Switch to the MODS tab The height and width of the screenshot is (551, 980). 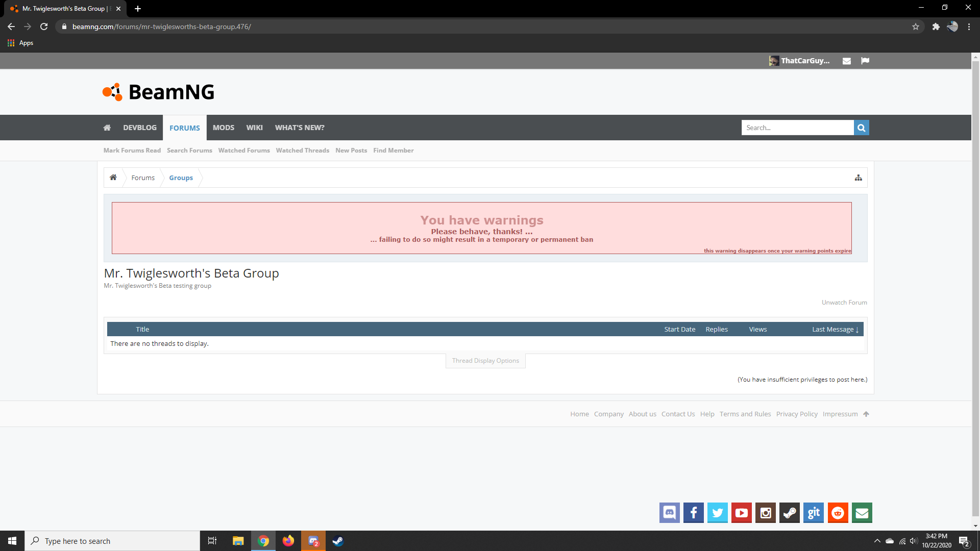pos(224,128)
